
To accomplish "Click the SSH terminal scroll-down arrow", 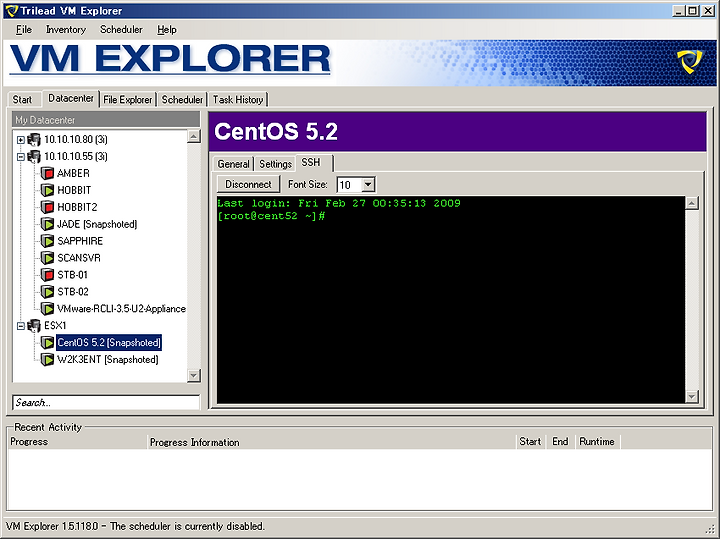I will click(692, 396).
